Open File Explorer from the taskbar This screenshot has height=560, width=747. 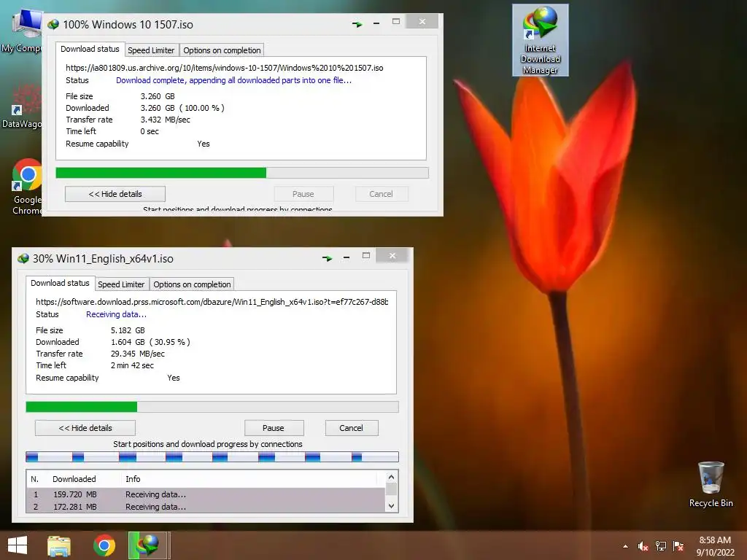click(x=59, y=545)
